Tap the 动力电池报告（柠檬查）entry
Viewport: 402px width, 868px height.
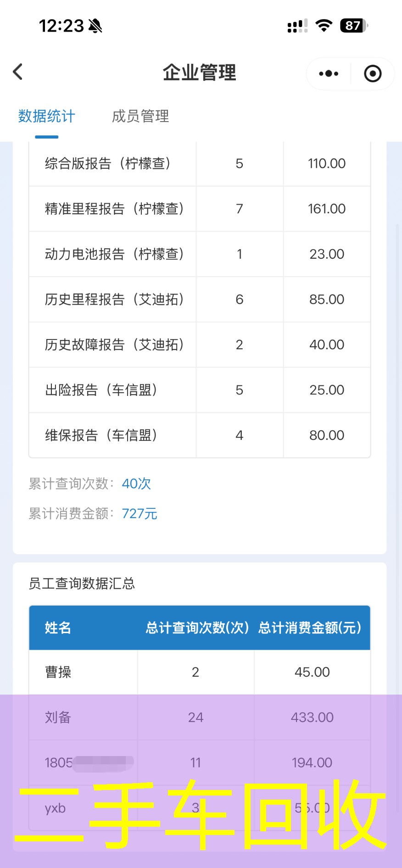tap(115, 254)
